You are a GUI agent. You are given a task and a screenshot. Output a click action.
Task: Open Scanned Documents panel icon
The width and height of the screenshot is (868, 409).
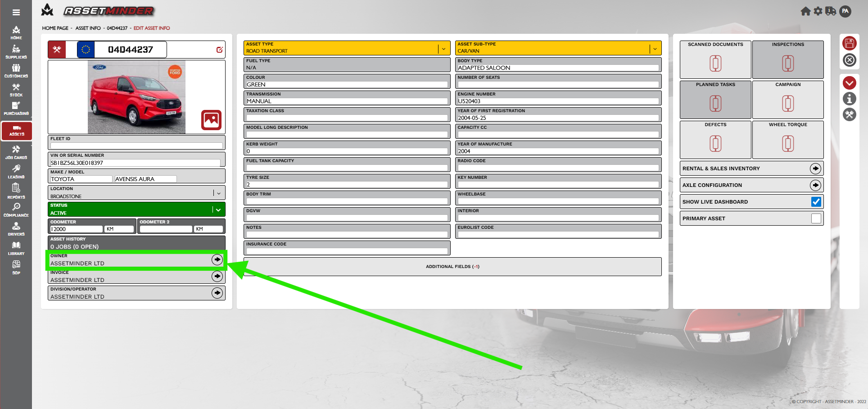click(715, 63)
